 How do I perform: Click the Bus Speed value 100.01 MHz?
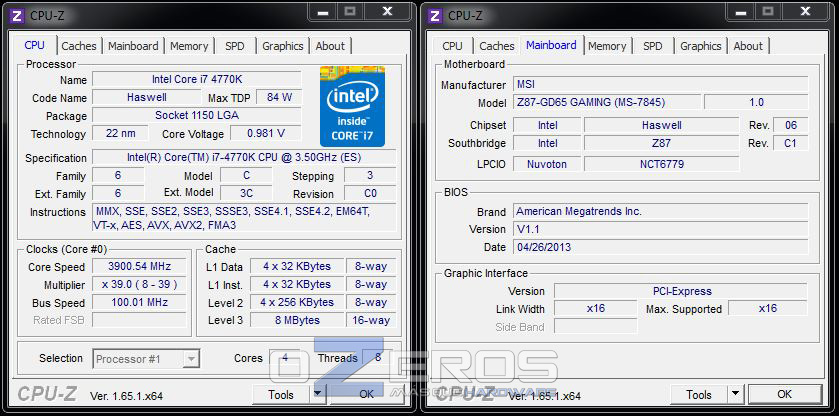[x=139, y=302]
